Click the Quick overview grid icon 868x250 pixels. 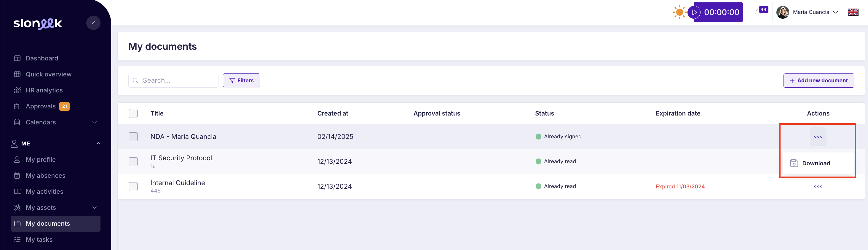click(x=17, y=74)
